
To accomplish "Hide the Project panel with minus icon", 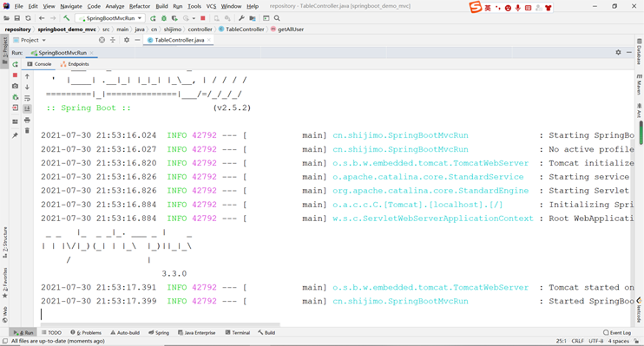I will pyautogui.click(x=138, y=40).
